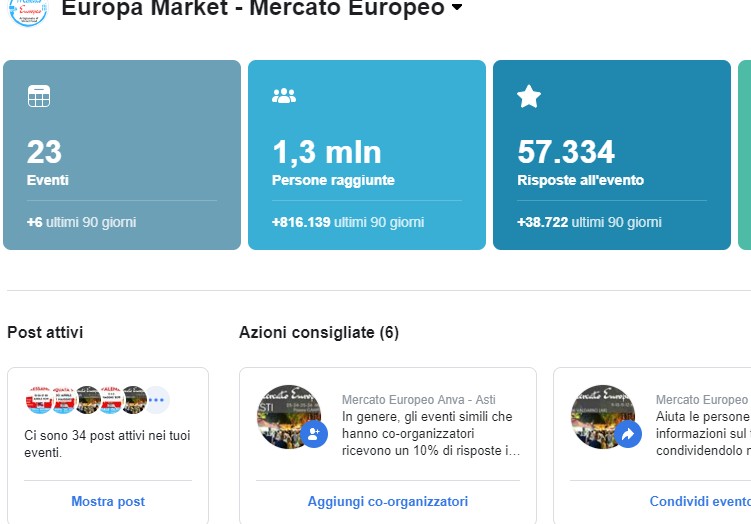Click the star icon on Risposte all'evento card

pos(529,96)
